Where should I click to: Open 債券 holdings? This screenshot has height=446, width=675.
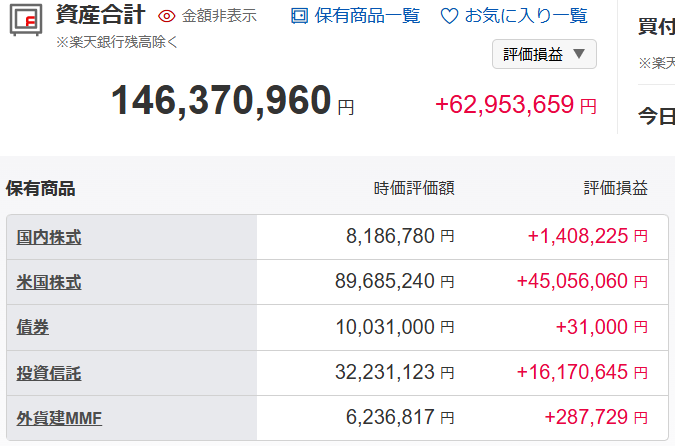click(33, 327)
